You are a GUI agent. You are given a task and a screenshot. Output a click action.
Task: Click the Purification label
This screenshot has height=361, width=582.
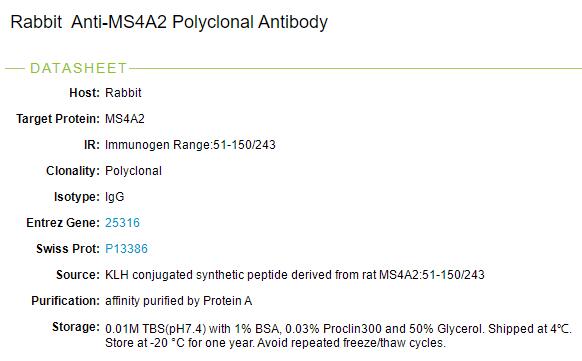65,301
